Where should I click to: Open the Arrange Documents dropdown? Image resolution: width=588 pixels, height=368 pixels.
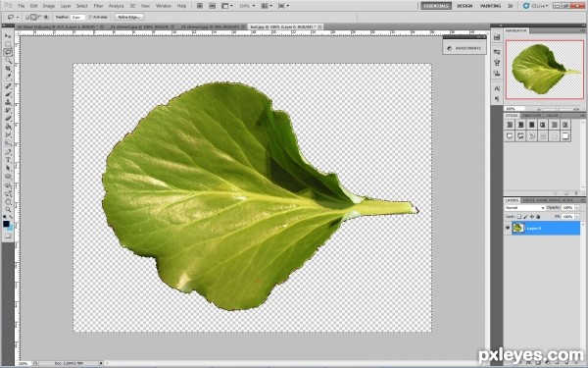[x=267, y=6]
